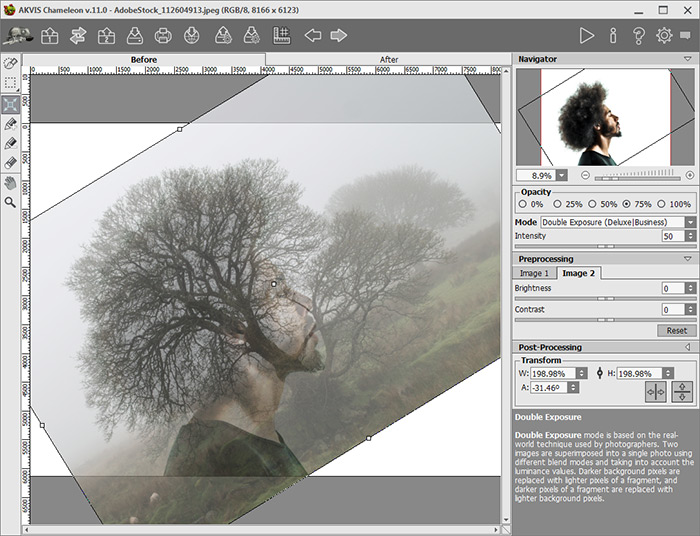The width and height of the screenshot is (700, 536).
Task: Redo with the right arrow icon
Action: [338, 35]
